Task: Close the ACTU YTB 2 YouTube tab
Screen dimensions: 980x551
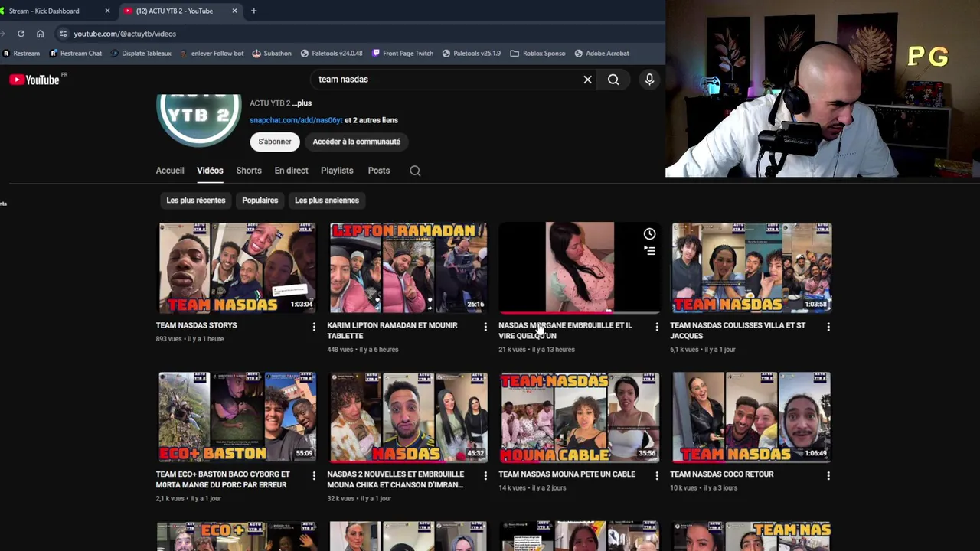Action: (234, 11)
